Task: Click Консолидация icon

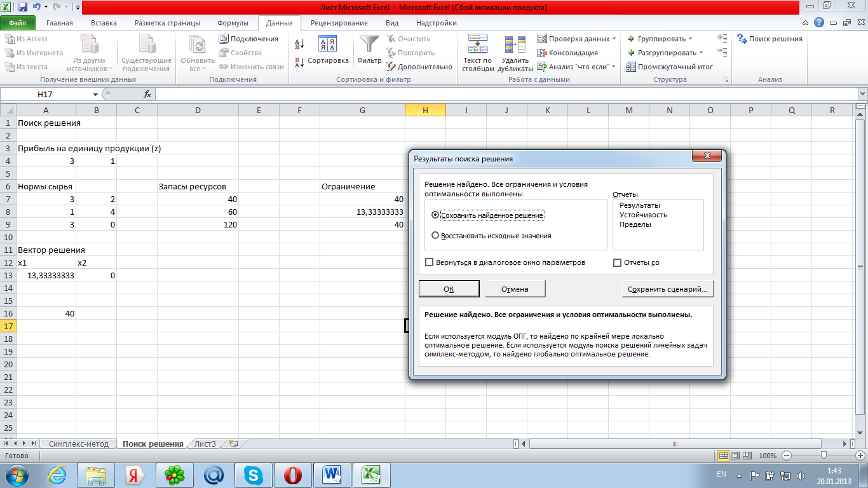Action: [542, 53]
